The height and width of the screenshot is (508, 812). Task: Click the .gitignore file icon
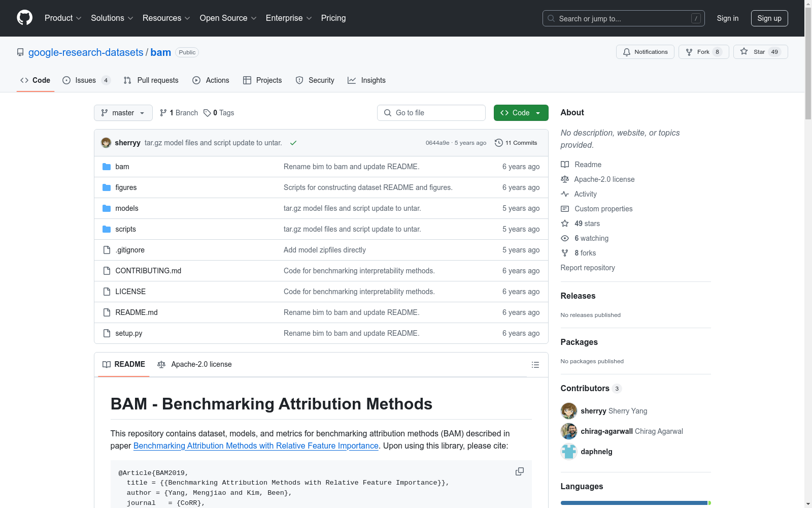(107, 250)
